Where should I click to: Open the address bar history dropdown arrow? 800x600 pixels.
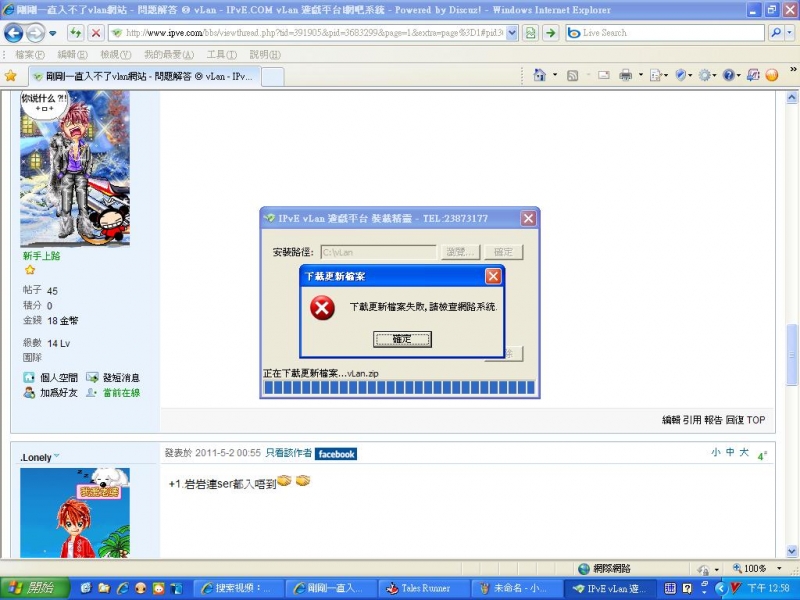(511, 32)
